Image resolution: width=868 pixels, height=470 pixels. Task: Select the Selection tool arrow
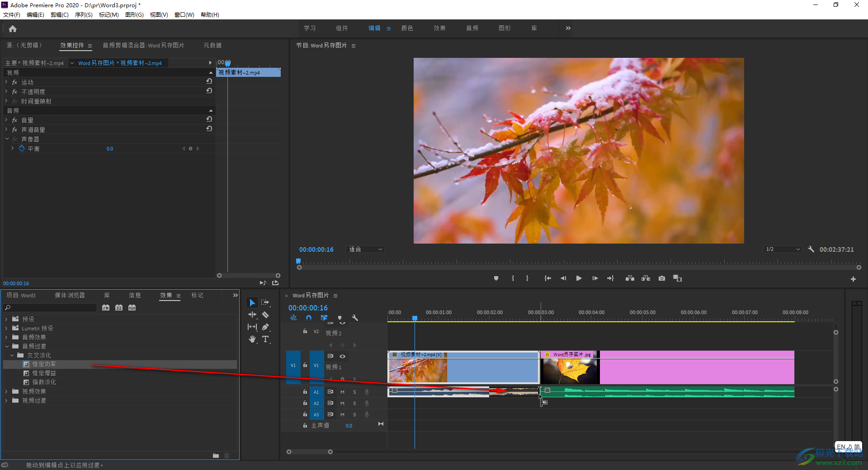coord(252,302)
